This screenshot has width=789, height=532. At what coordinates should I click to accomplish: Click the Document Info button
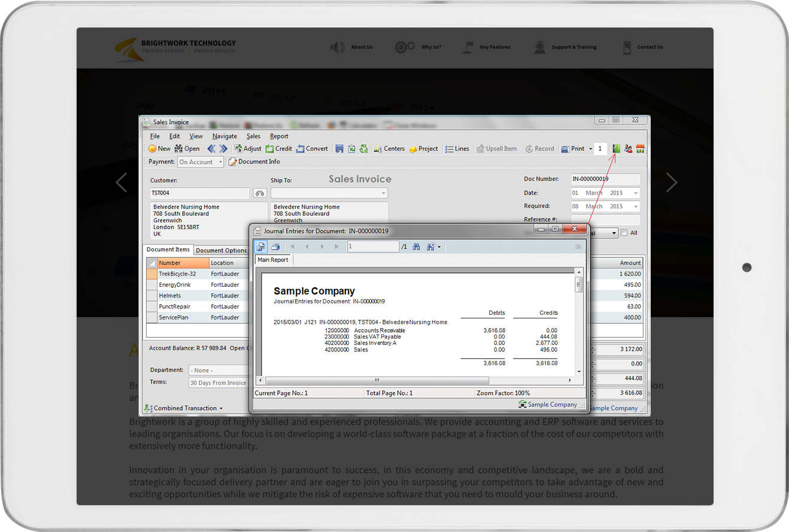pyautogui.click(x=254, y=162)
